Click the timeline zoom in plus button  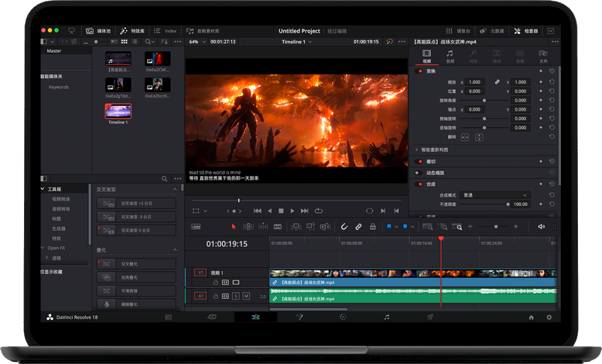516,226
